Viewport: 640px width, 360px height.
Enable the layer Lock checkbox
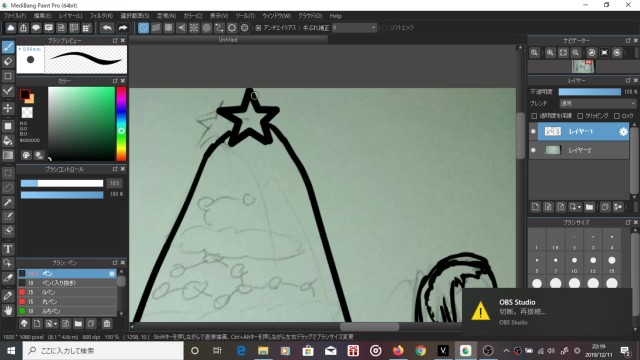[x=617, y=116]
